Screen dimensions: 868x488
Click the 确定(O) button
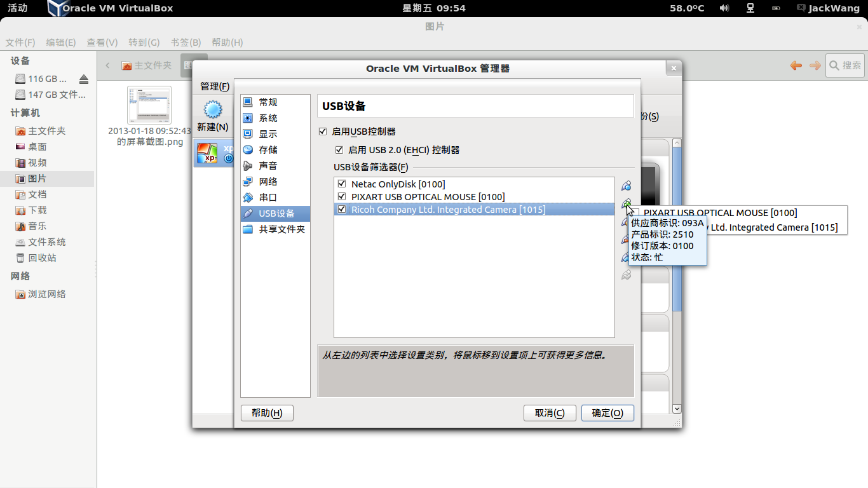pyautogui.click(x=607, y=413)
